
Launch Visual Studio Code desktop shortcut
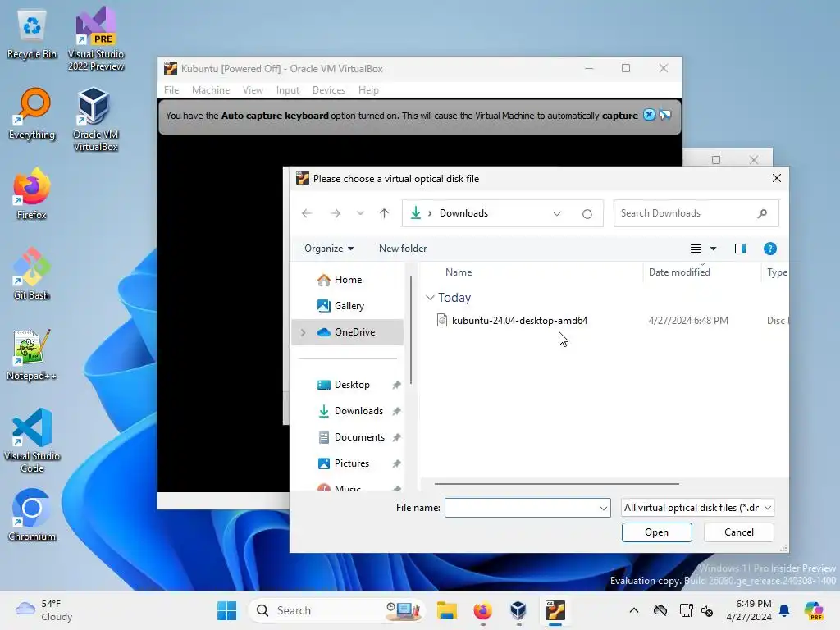pos(32,441)
